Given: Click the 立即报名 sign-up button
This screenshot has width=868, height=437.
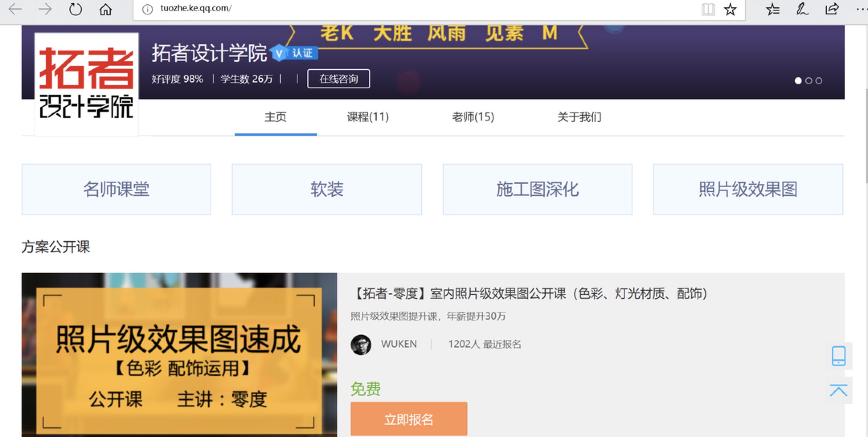Looking at the screenshot, I should 409,419.
